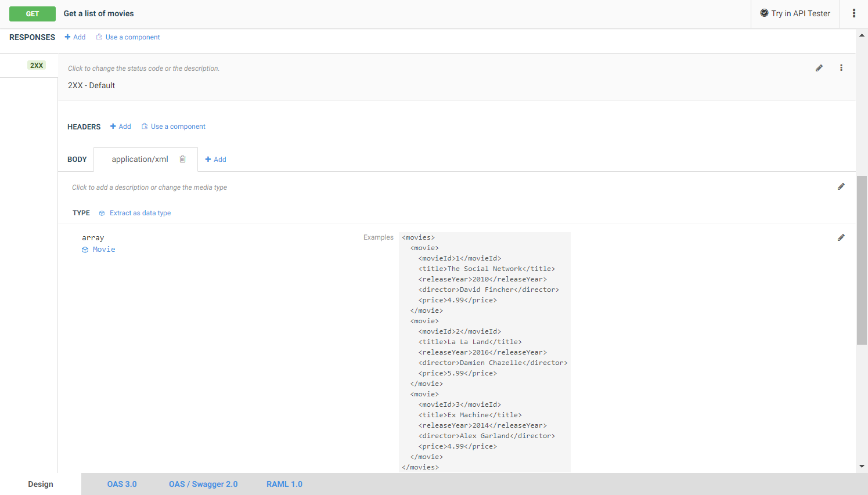
Task: Click the Movie data type cube icon
Action: pyautogui.click(x=85, y=250)
